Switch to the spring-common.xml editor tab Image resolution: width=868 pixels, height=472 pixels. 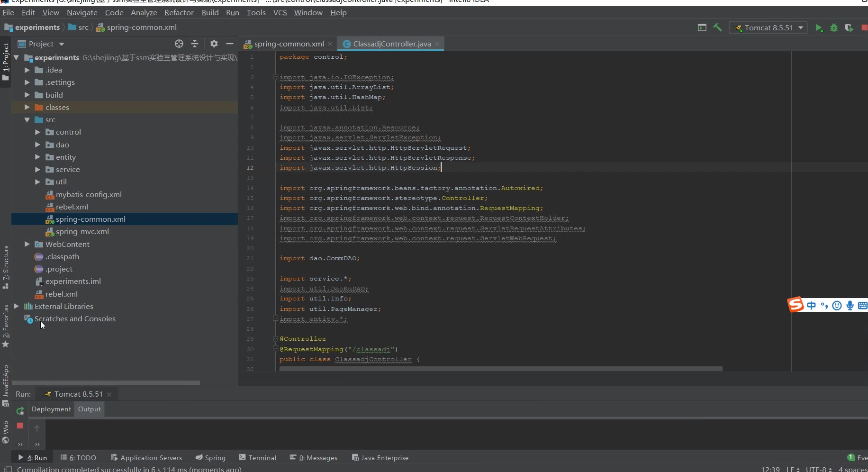289,44
